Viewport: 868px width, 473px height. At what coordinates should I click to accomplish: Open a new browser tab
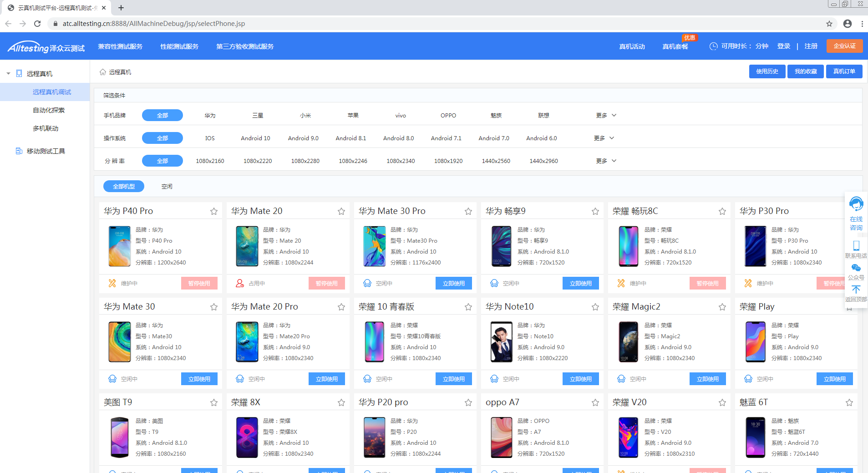tap(121, 8)
